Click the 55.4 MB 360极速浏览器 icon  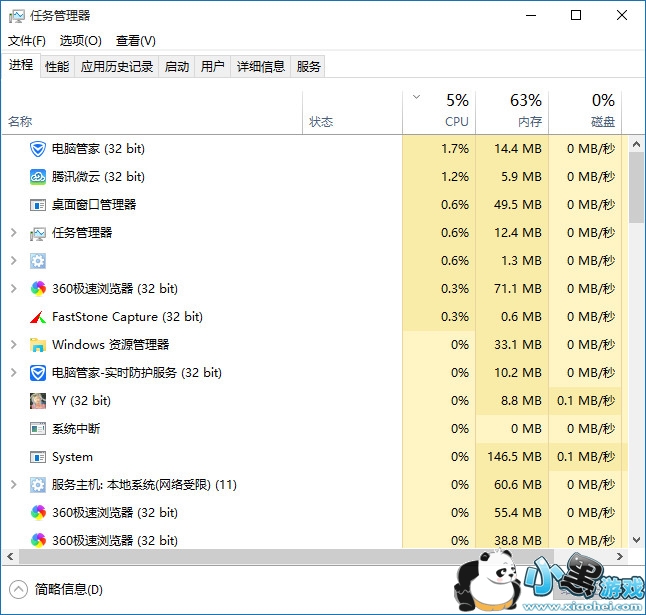(x=38, y=513)
